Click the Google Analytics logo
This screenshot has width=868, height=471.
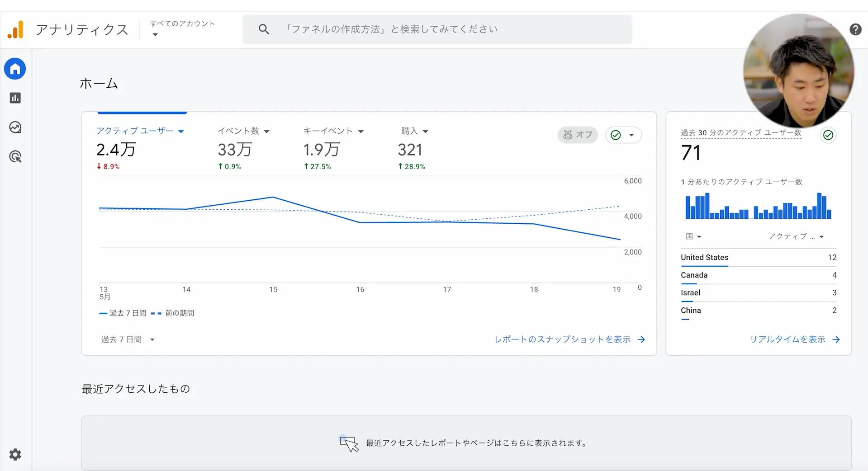pyautogui.click(x=15, y=30)
